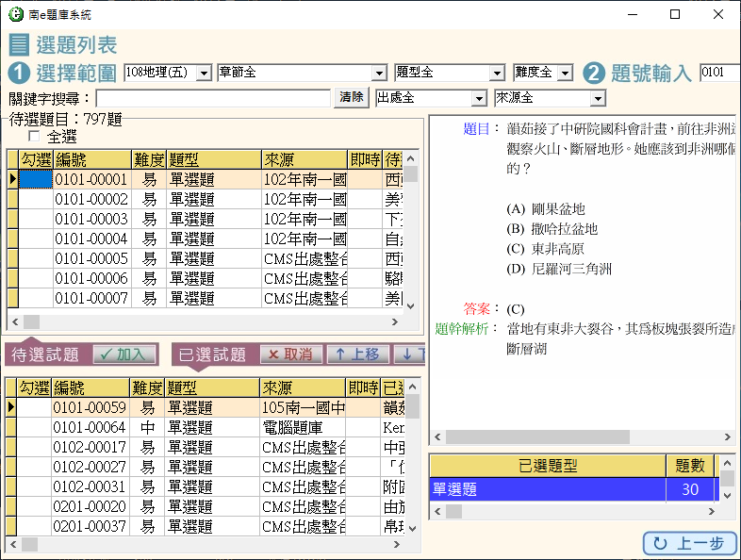741x560 pixels.
Task: Click the 關鍵字搜尋 keyword input field
Action: pyautogui.click(x=212, y=98)
